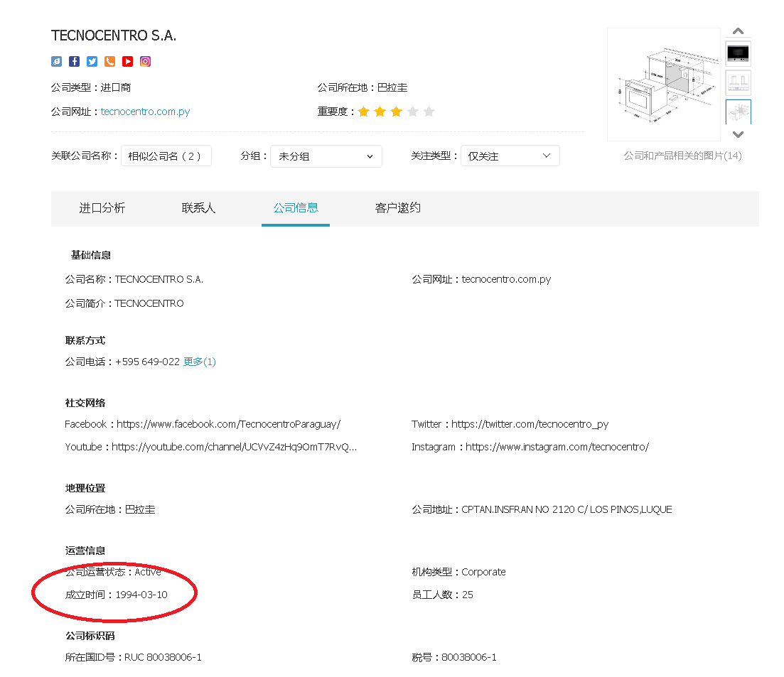The width and height of the screenshot is (784, 677).
Task: Open tecnocentro.com.py link in header
Action: [145, 112]
